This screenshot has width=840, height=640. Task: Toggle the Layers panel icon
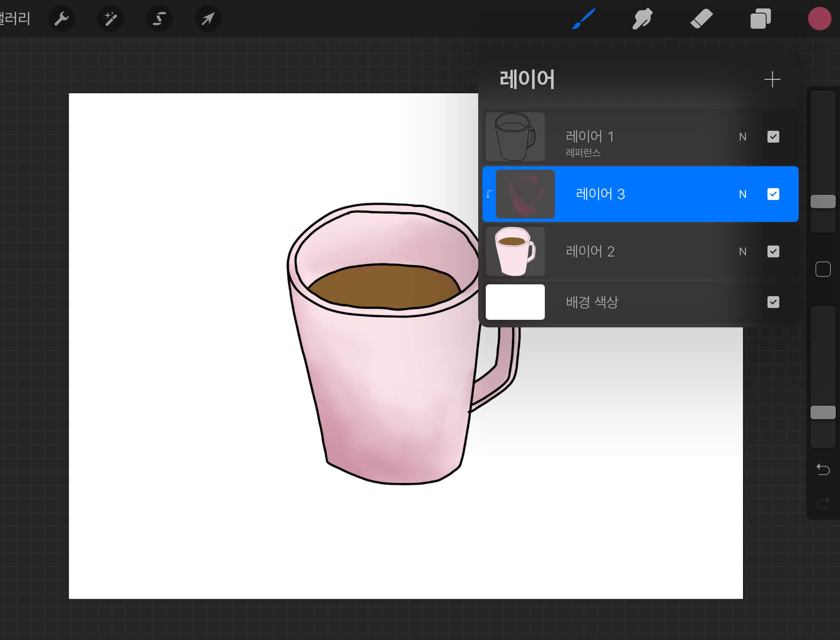(760, 19)
